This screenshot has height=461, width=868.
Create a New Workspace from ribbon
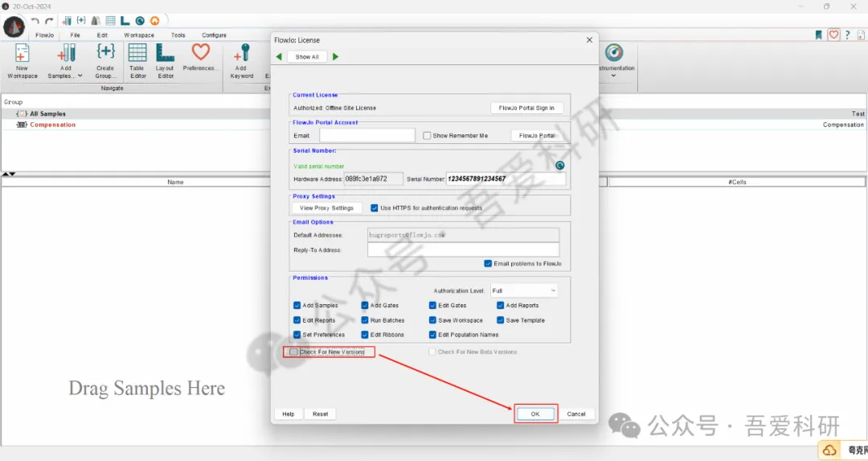click(23, 61)
